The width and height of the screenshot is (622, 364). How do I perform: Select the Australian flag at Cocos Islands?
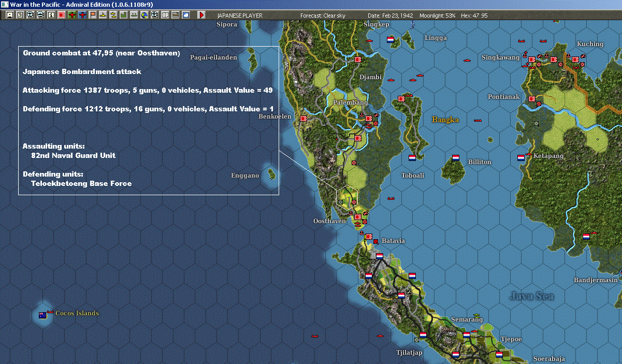click(42, 315)
